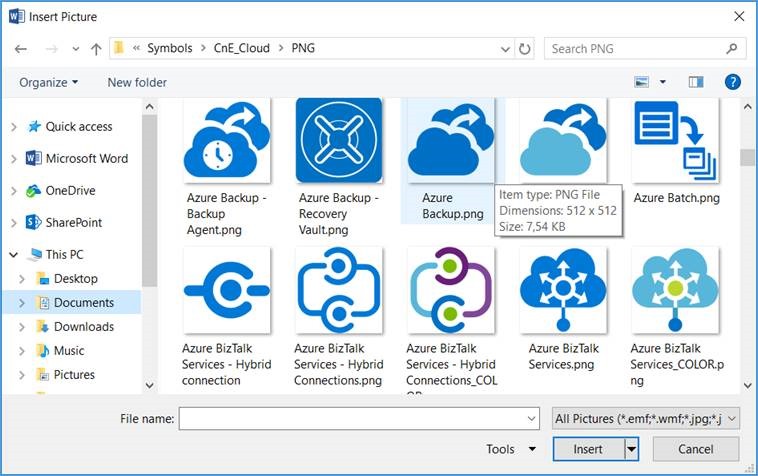This screenshot has width=758, height=476.
Task: Select the Azure Backup - Backup Agent thumbnail
Action: tap(227, 140)
